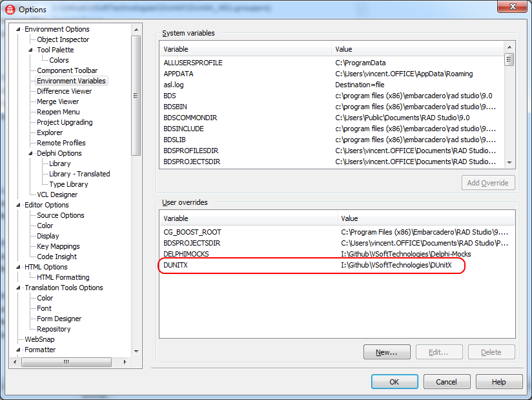Open Difference Viewer options

(x=64, y=91)
